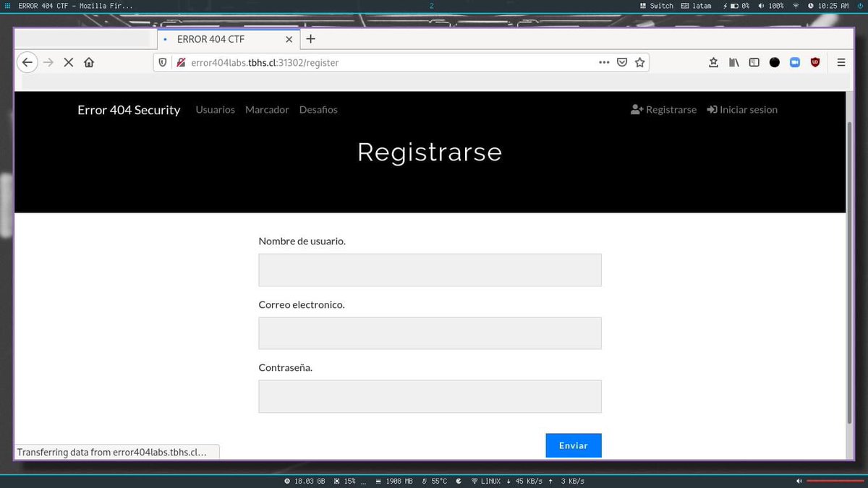Open bookmarks star toolbar menu

pyautogui.click(x=713, y=63)
